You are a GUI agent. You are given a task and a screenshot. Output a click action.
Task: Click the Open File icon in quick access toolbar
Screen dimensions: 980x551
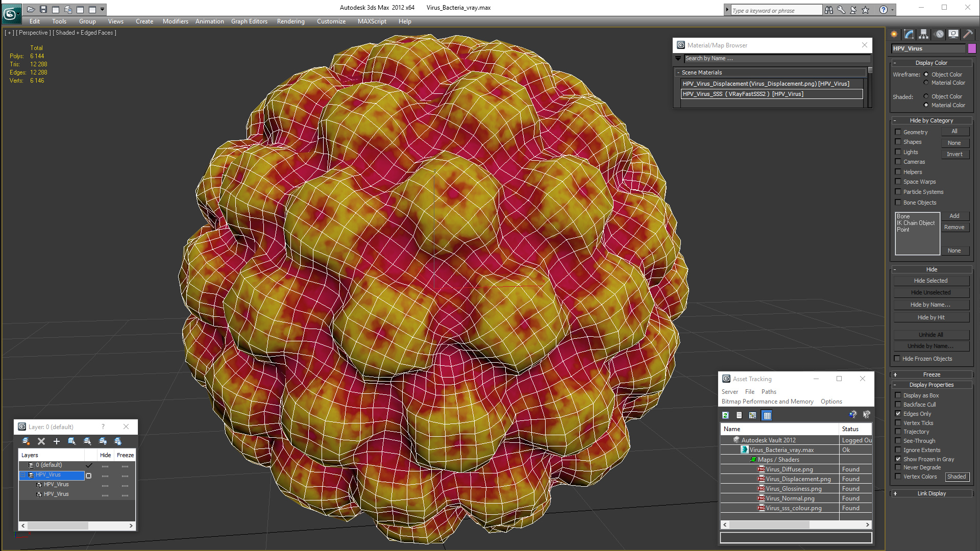click(31, 9)
